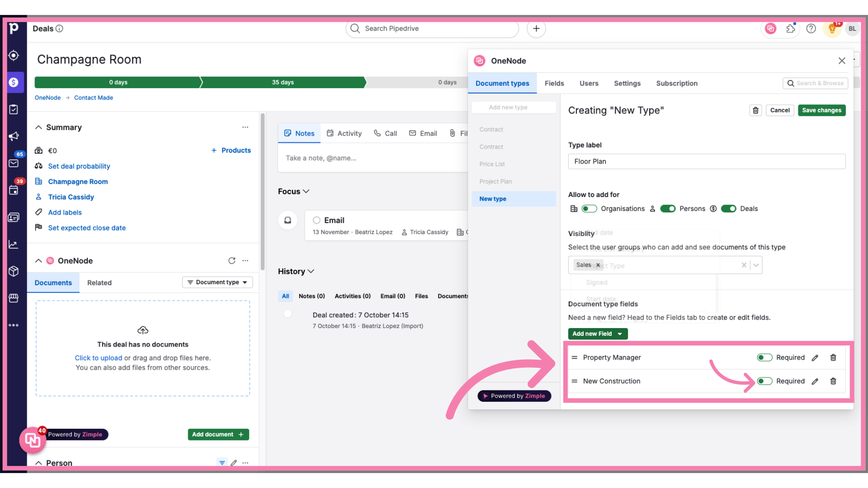
Task: Open the visibility user groups dropdown arrow
Action: (756, 265)
